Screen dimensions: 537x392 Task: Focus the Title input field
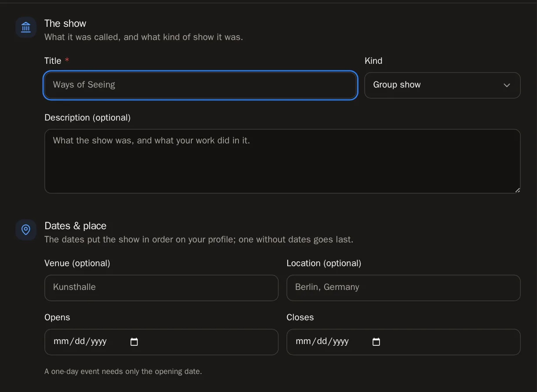pos(201,85)
